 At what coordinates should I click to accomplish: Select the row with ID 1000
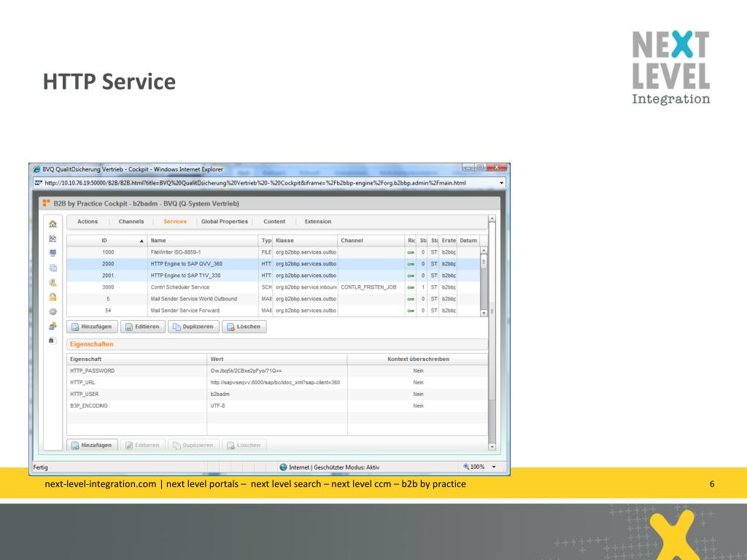274,252
